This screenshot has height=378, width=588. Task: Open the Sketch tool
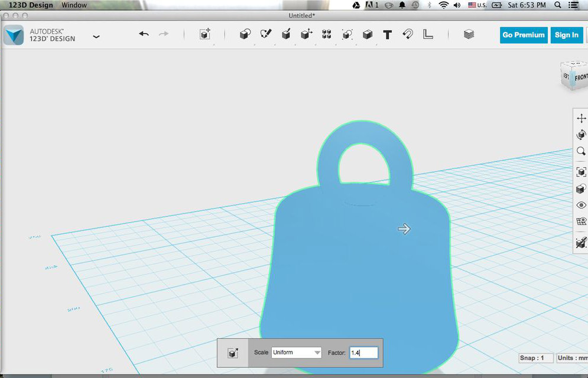(x=265, y=34)
